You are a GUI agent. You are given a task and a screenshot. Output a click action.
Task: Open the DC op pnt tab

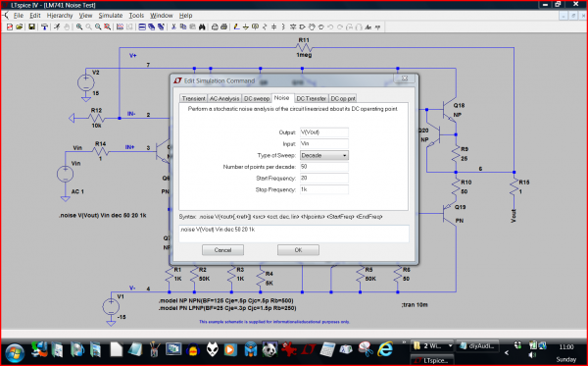tap(343, 99)
